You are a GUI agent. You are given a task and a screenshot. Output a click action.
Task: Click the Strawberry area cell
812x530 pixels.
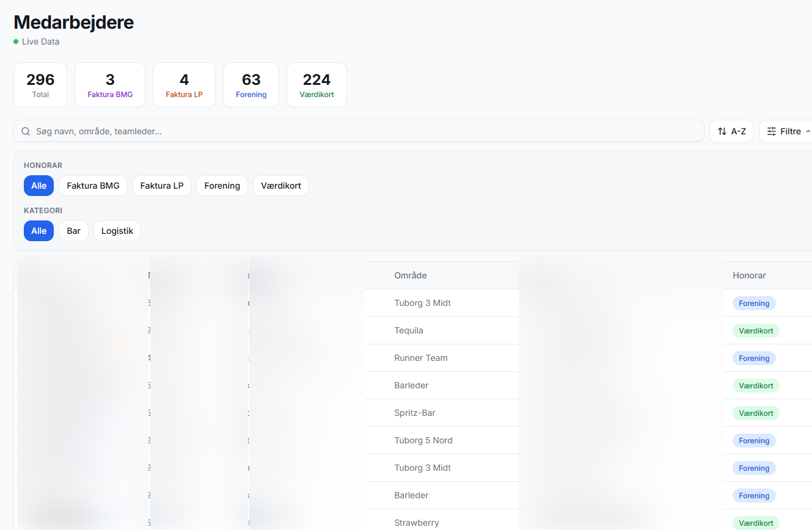(x=417, y=523)
